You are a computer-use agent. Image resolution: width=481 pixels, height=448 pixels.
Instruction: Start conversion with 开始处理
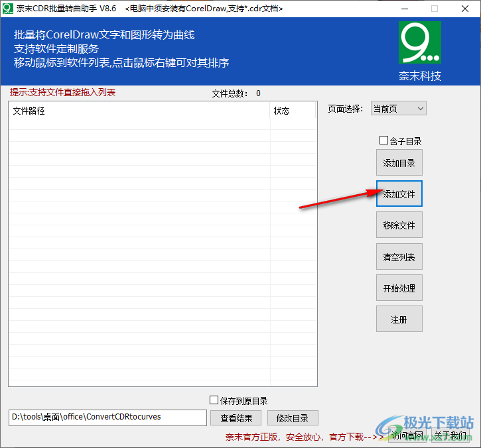click(399, 288)
